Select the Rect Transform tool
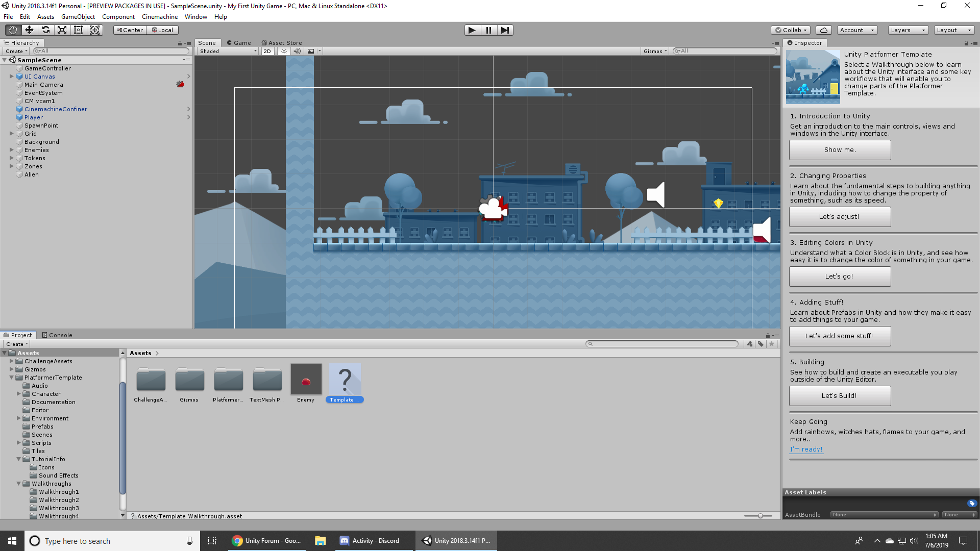 (78, 30)
